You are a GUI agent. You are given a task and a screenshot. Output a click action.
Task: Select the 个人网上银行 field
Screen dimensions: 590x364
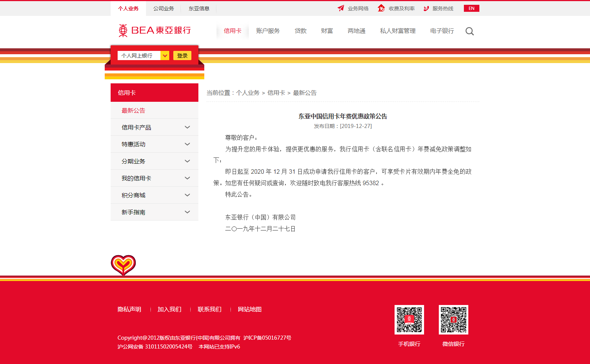[139, 56]
